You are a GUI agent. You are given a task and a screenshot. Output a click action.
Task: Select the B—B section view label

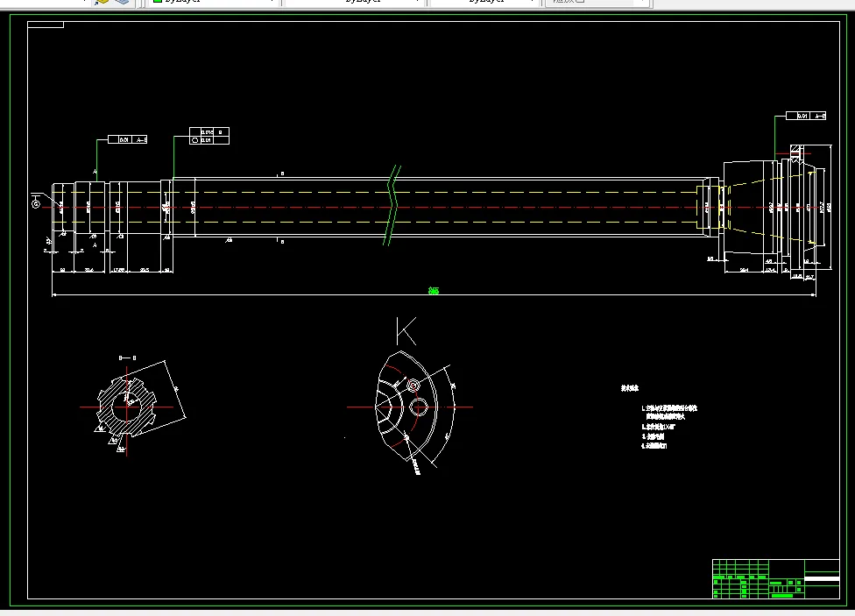[x=127, y=358]
